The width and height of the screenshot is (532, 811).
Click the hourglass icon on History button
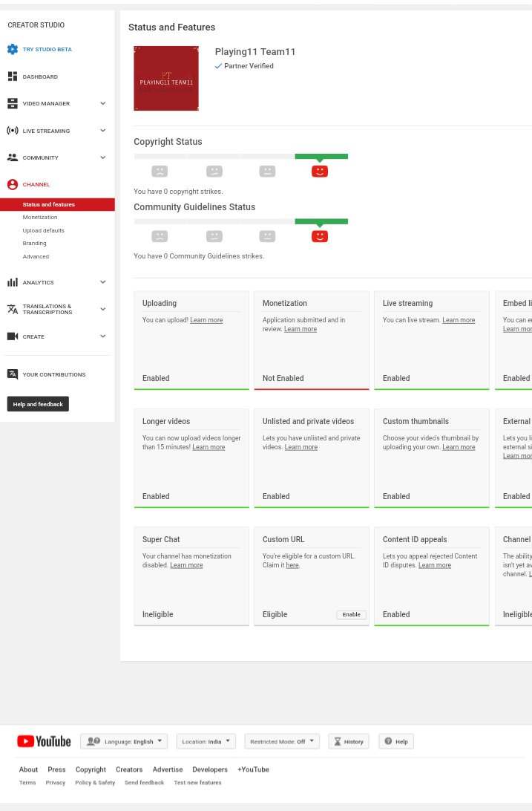(338, 742)
